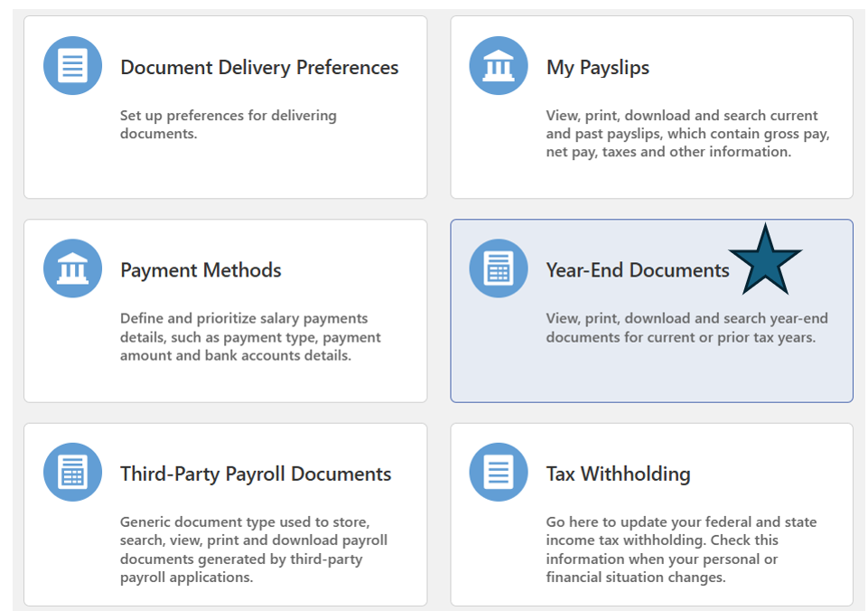Click the blue circle beside Tax Withholding

(498, 471)
